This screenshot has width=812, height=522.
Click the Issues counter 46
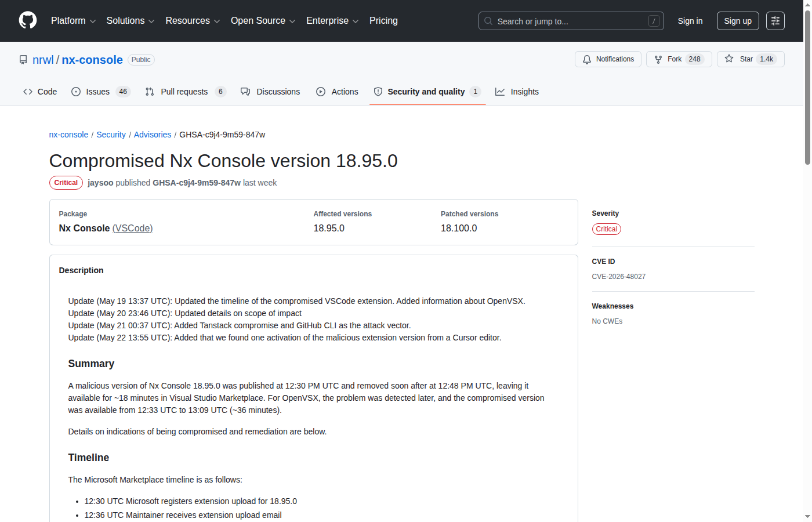coord(123,92)
